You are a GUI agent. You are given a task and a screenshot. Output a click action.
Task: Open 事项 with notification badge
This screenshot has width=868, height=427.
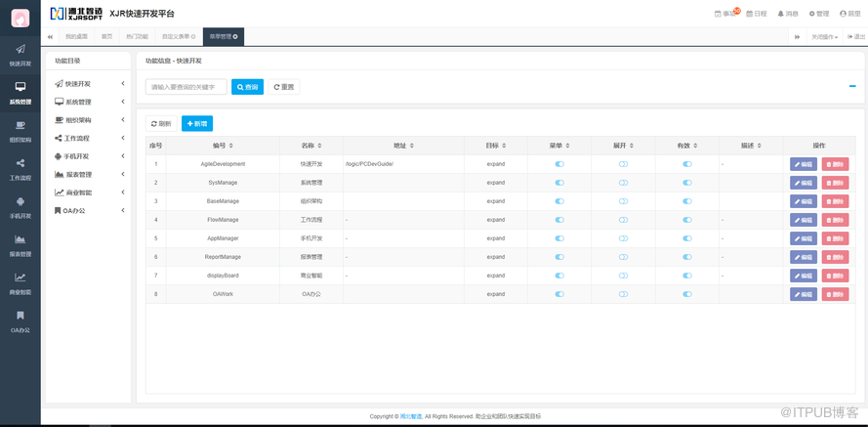click(x=726, y=14)
